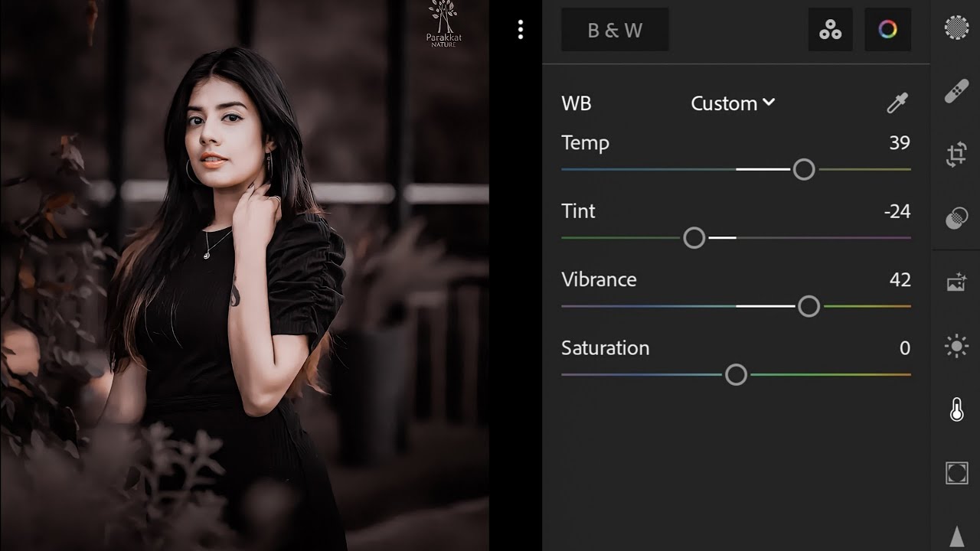
Task: Click the Saturation value 0
Action: [x=905, y=348]
